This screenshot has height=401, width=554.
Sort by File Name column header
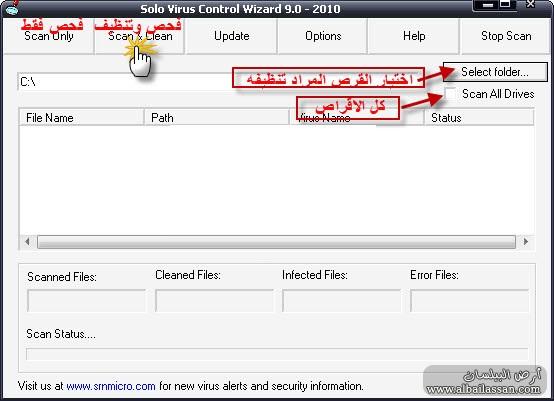click(x=81, y=118)
